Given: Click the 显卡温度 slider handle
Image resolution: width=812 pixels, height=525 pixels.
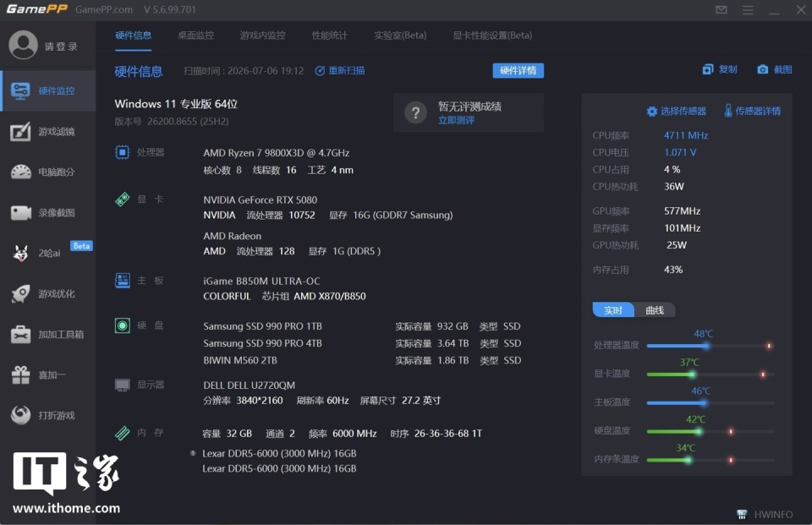Looking at the screenshot, I should [x=692, y=374].
